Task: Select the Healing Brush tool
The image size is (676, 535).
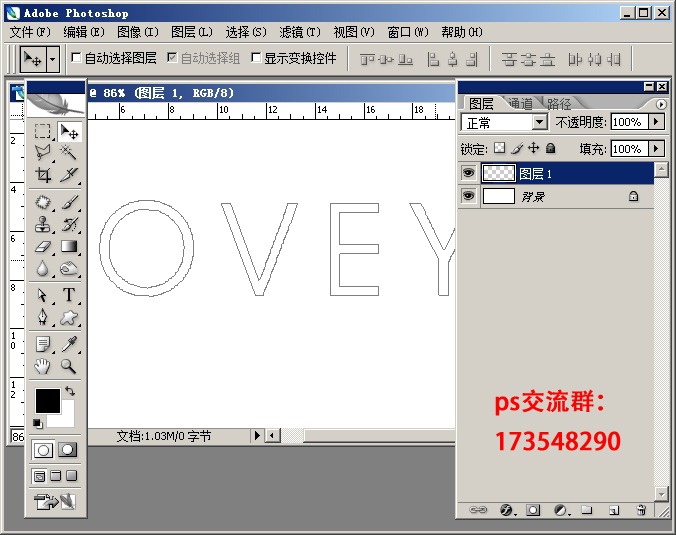Action: coord(42,202)
